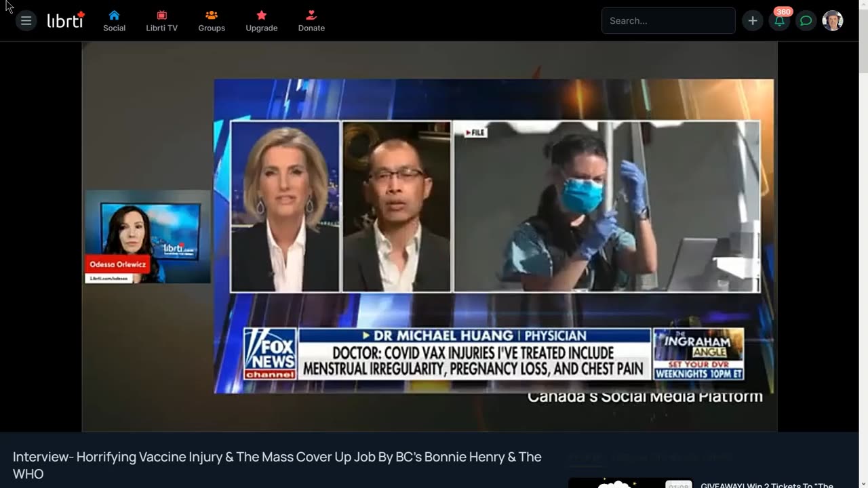Click the Odessa Orlewicz picture-in-picture inset

click(x=147, y=237)
